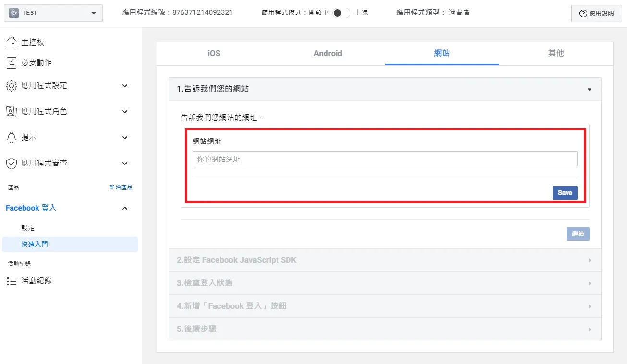This screenshot has width=627, height=364.
Task: Click the 必要動作 checklist icon
Action: click(12, 62)
